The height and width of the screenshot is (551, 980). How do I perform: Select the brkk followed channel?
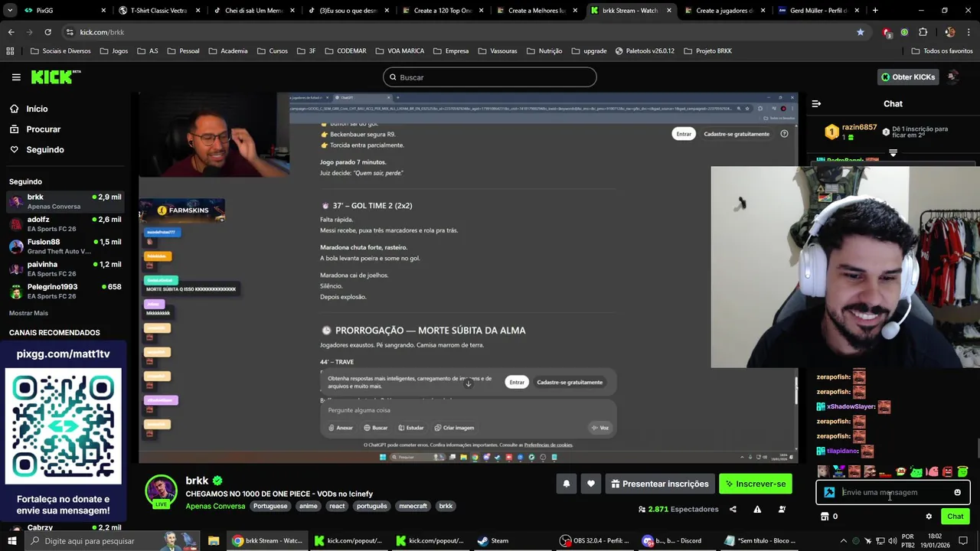[65, 201]
